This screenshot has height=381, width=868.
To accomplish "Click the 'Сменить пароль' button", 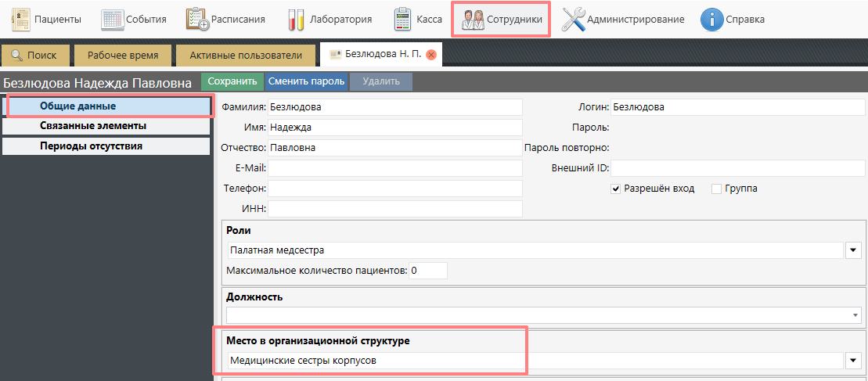I will (x=306, y=81).
